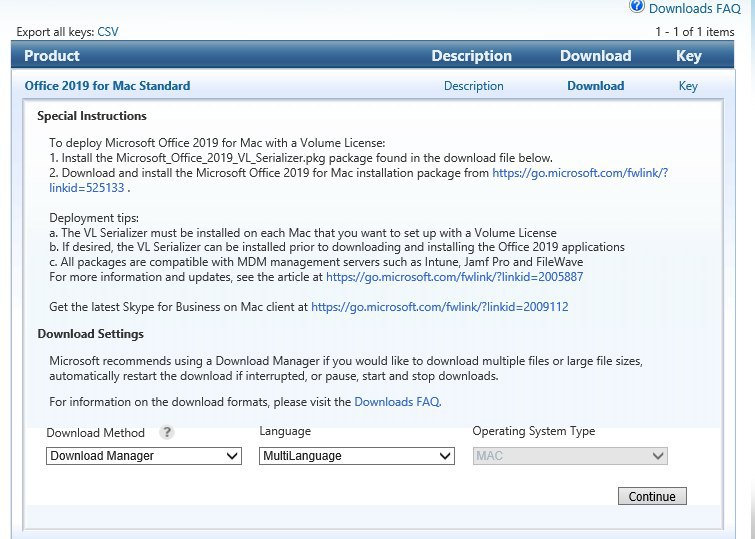Click the Product column header
Screen dimensions: 755x539
pos(52,55)
